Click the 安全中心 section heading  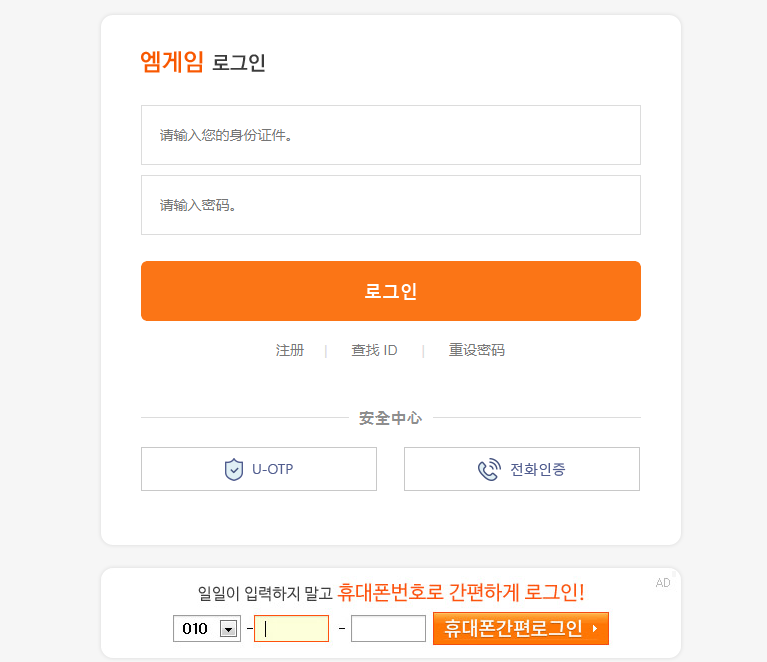[x=390, y=418]
